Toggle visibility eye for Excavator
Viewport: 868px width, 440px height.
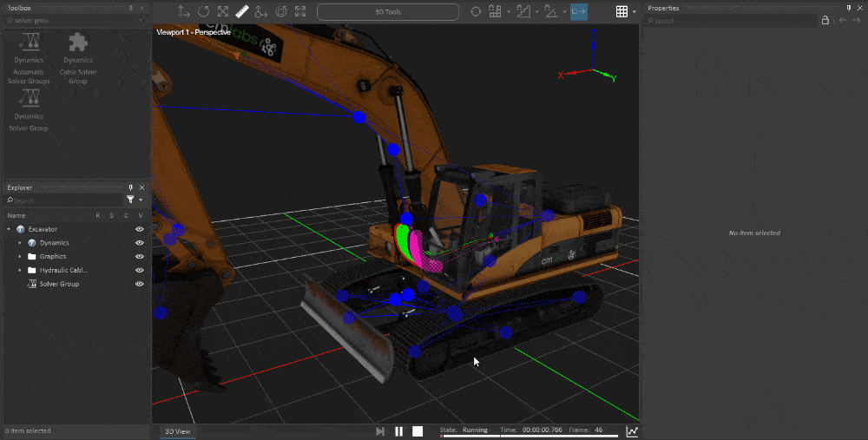click(x=140, y=229)
